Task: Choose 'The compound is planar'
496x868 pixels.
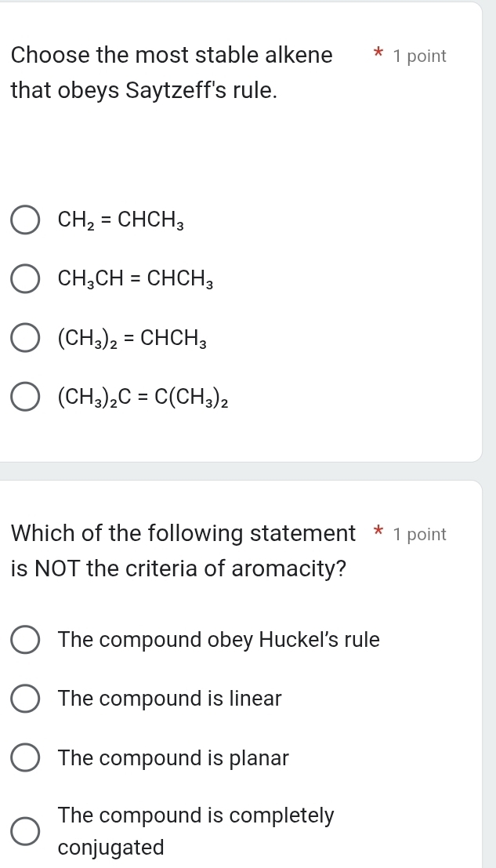Action: pos(24,757)
